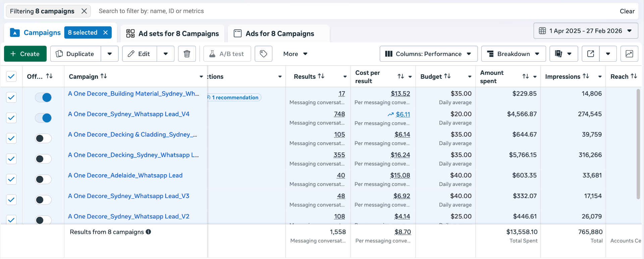This screenshot has width=644, height=259.
Task: Click the Create button
Action: click(25, 54)
